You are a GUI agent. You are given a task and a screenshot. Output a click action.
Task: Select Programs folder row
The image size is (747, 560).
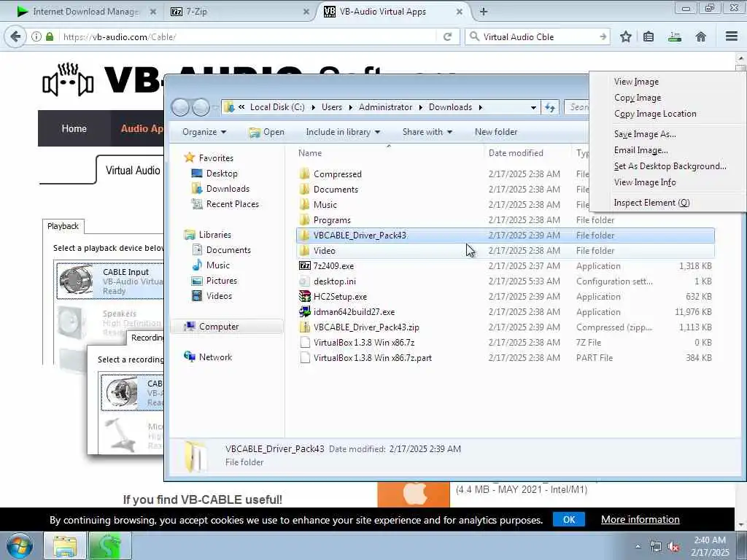coord(505,220)
